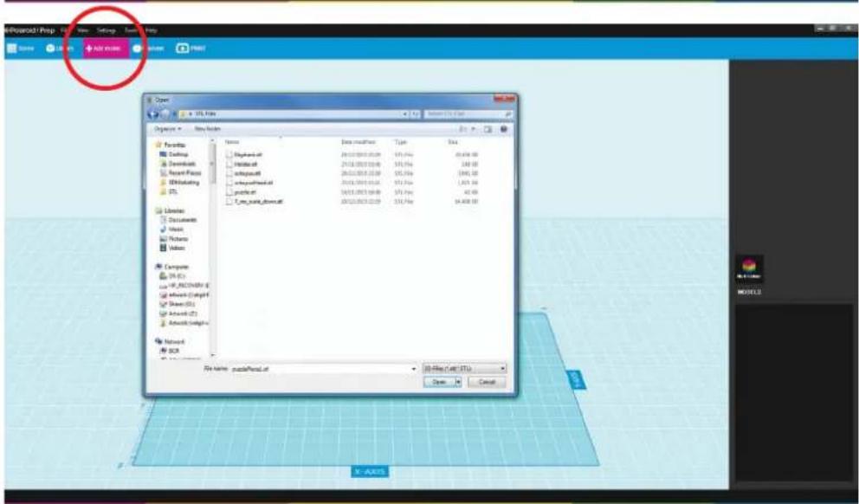Expand the address bar history dropdown
The width and height of the screenshot is (859, 504).
pos(405,114)
